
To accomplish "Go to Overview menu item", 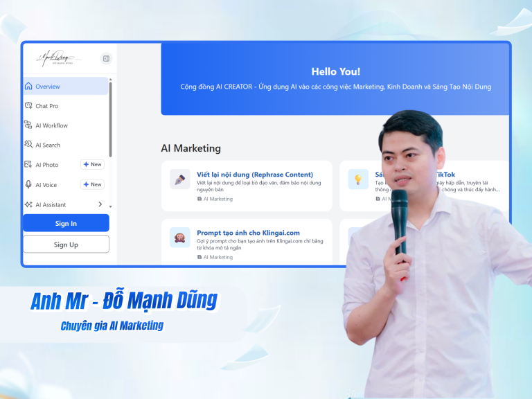I will 66,86.
